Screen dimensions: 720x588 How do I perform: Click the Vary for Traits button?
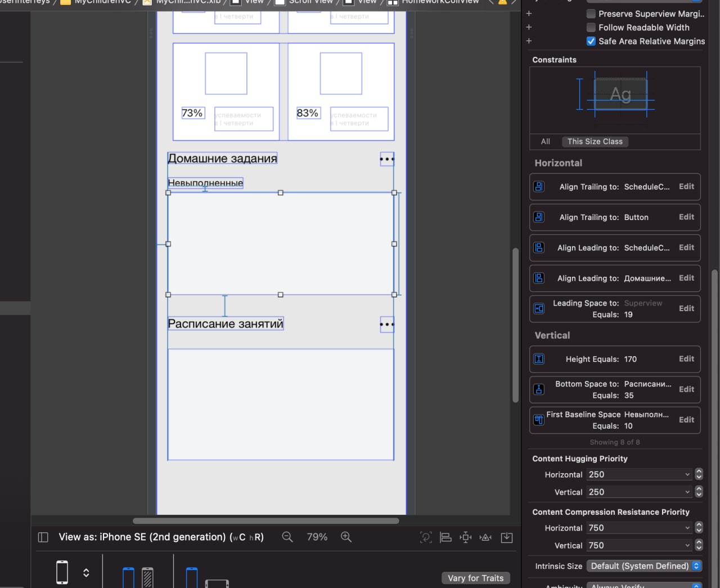point(476,578)
